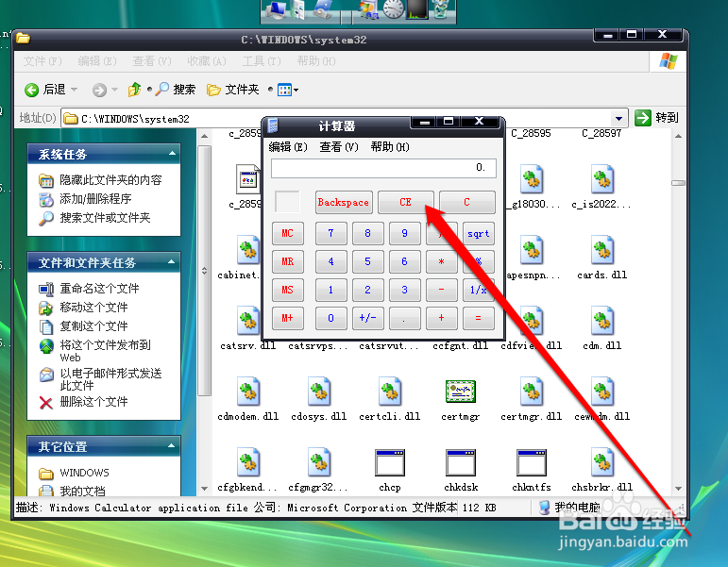Store value with the MS button
Image resolution: width=728 pixels, height=567 pixels.
287,290
